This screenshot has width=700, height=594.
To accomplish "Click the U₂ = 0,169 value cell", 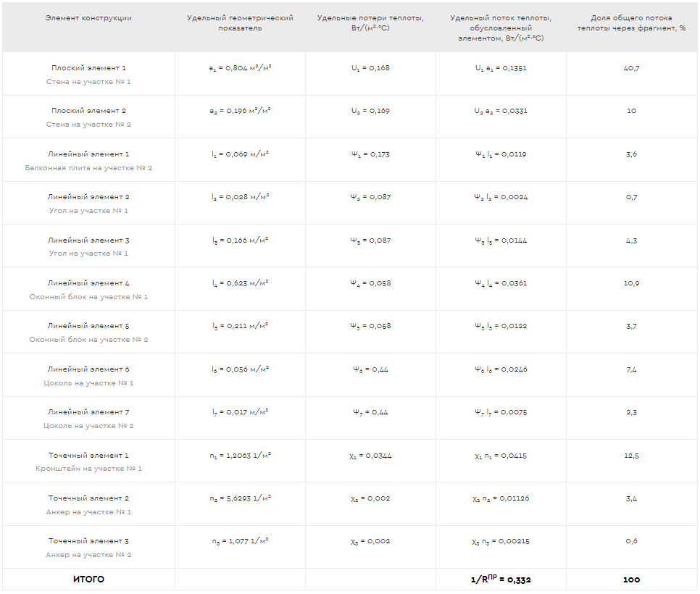I will pyautogui.click(x=370, y=111).
